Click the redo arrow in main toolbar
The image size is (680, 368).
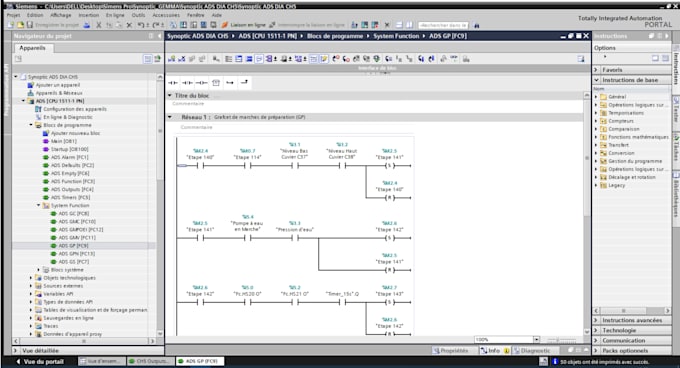tap(157, 25)
